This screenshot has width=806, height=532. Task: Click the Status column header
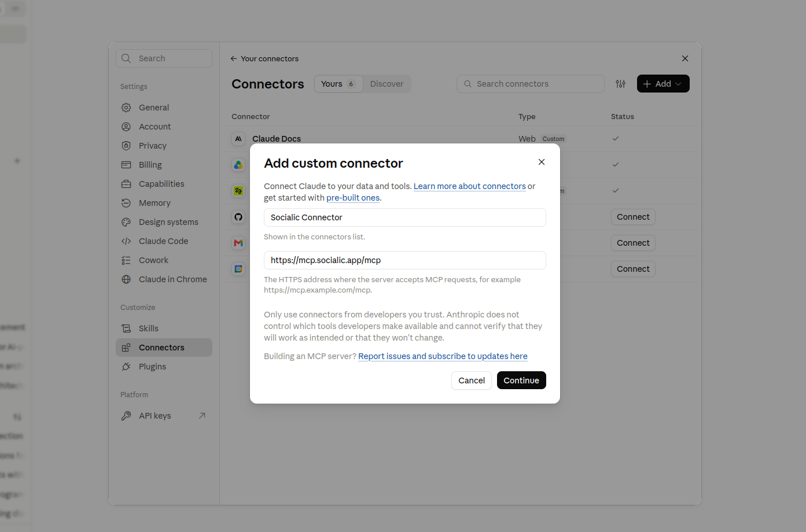pos(623,116)
